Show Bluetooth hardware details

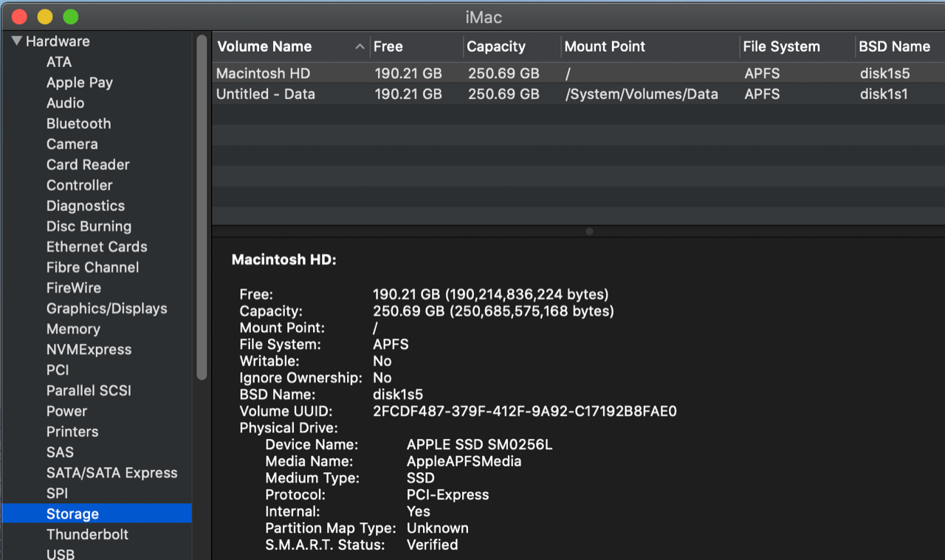78,124
